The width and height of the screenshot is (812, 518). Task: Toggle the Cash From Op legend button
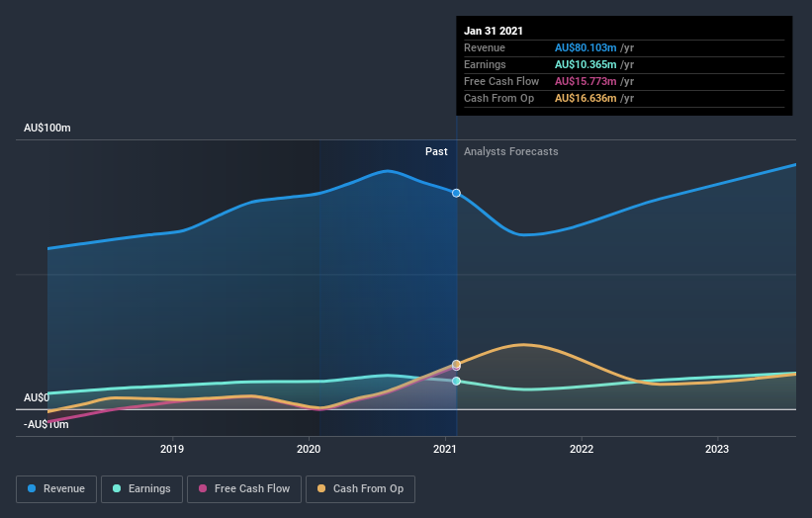360,489
